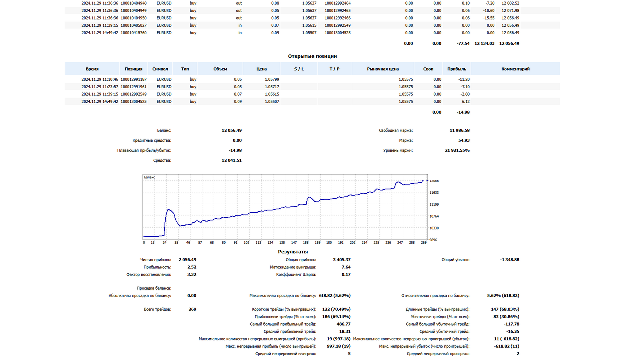Click the Результаты section heading
The image size is (644, 360).
pos(293,252)
